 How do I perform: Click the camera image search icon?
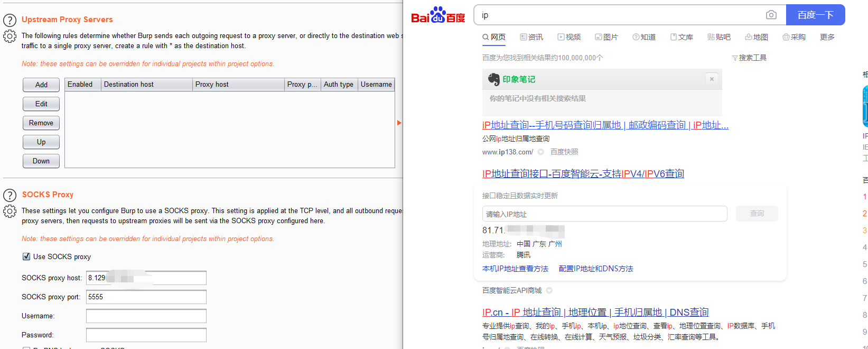pyautogui.click(x=771, y=15)
